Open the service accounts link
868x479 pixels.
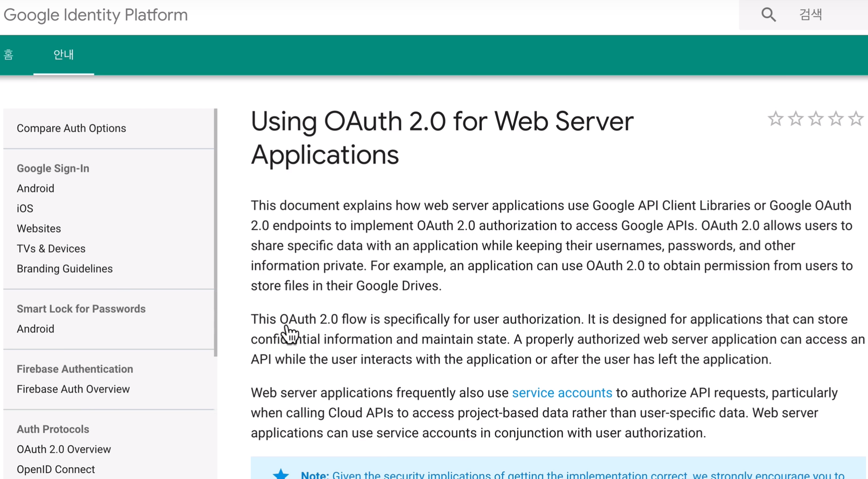(x=562, y=393)
